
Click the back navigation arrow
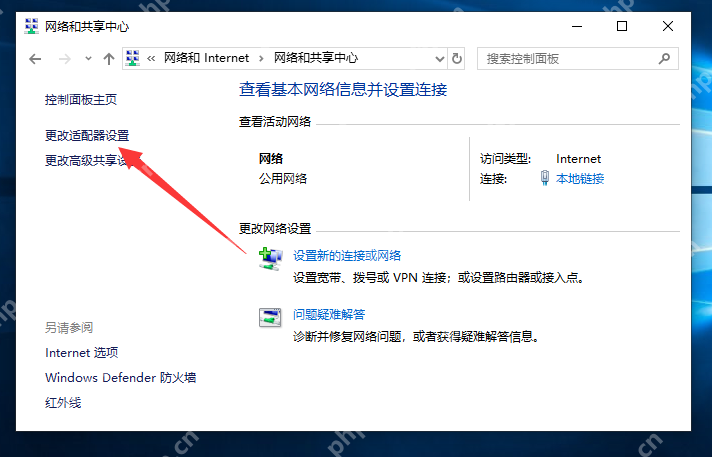[35, 59]
